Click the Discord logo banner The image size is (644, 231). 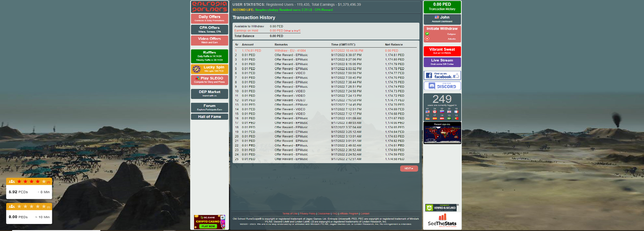[x=442, y=86]
